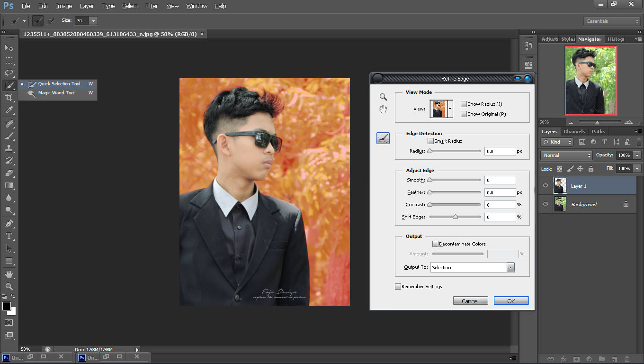Expand the layer blend mode Normal dropdown
The width and height of the screenshot is (644, 364).
tap(566, 155)
